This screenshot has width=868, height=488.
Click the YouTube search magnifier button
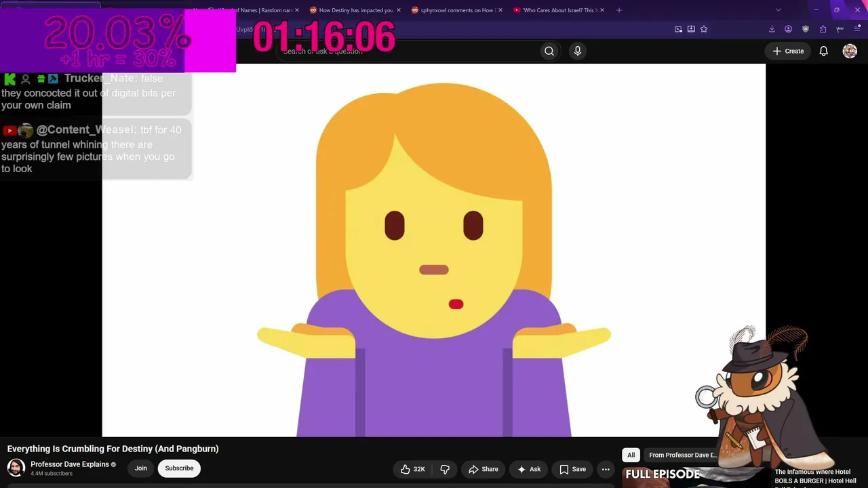(x=549, y=51)
